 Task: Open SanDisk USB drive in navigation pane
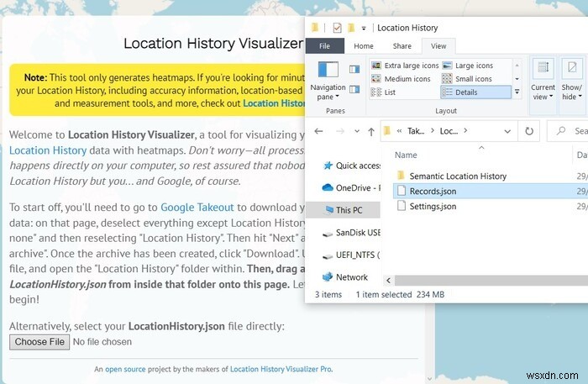click(x=351, y=233)
